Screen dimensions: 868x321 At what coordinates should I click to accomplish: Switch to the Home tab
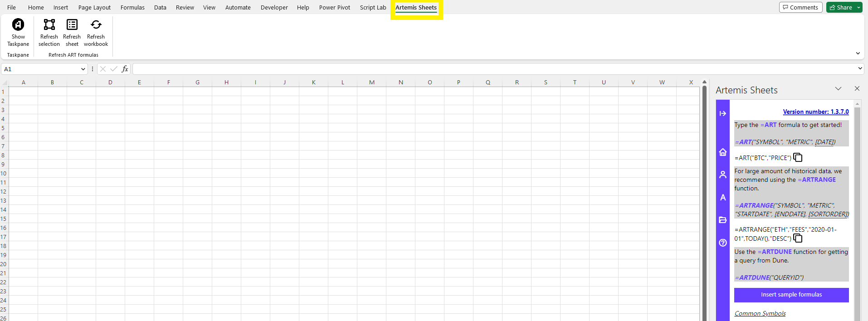pos(36,7)
